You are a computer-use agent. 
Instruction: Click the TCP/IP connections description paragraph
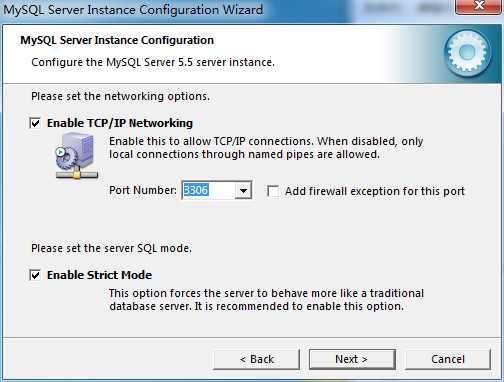(266, 148)
